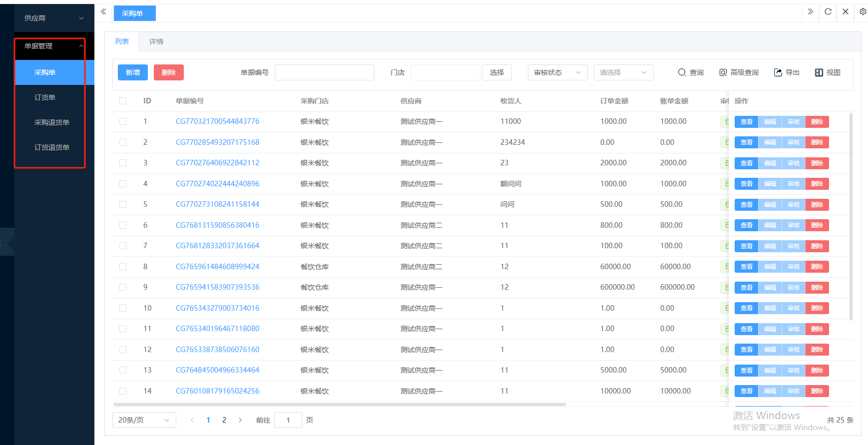
Task: Check the checkbox for row ID 1
Action: pos(123,121)
